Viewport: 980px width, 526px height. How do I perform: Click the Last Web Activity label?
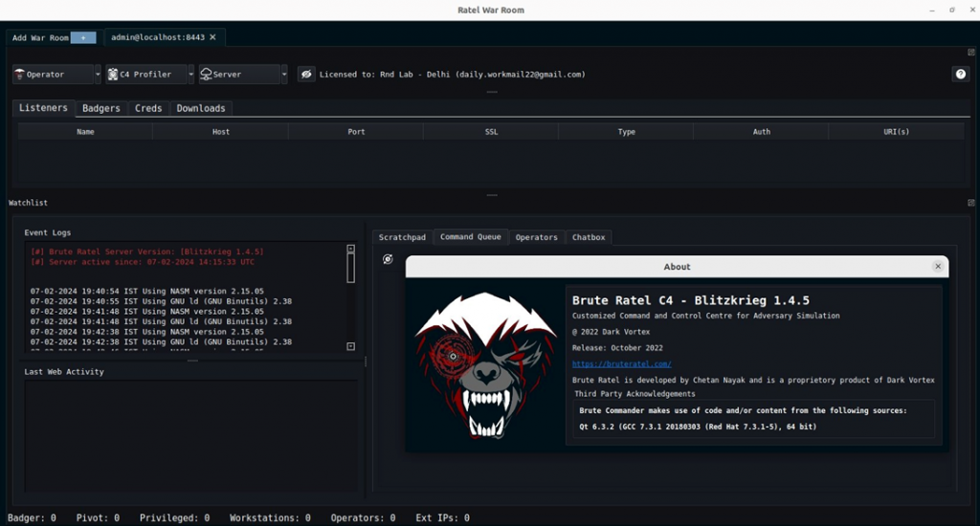pyautogui.click(x=64, y=372)
